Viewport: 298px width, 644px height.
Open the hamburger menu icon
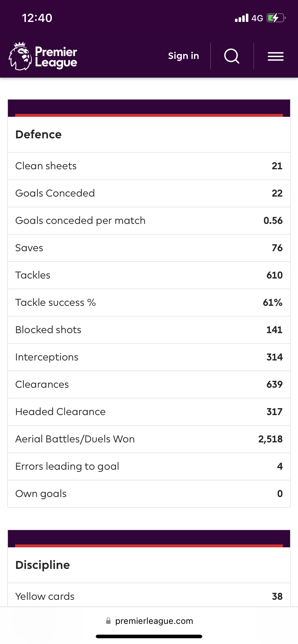pyautogui.click(x=276, y=56)
